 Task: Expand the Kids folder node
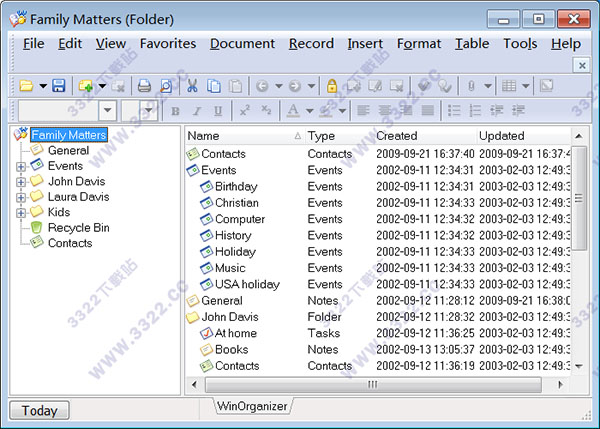point(21,212)
